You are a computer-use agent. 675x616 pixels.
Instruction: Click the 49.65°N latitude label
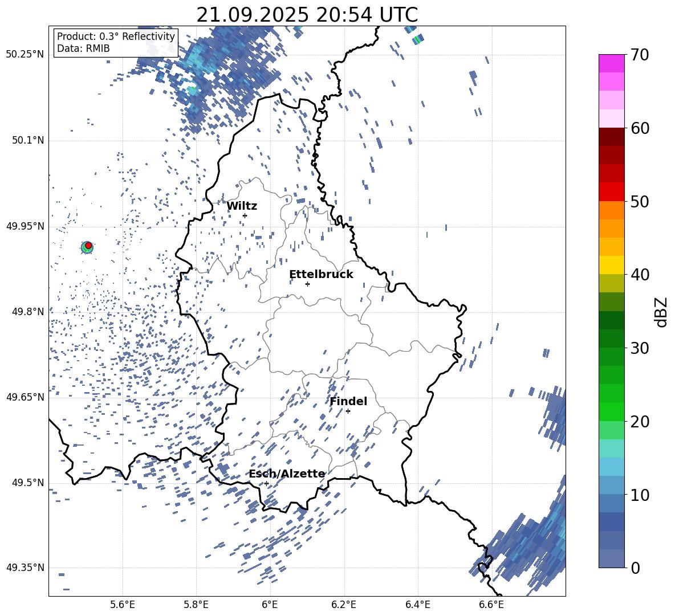pyautogui.click(x=25, y=397)
